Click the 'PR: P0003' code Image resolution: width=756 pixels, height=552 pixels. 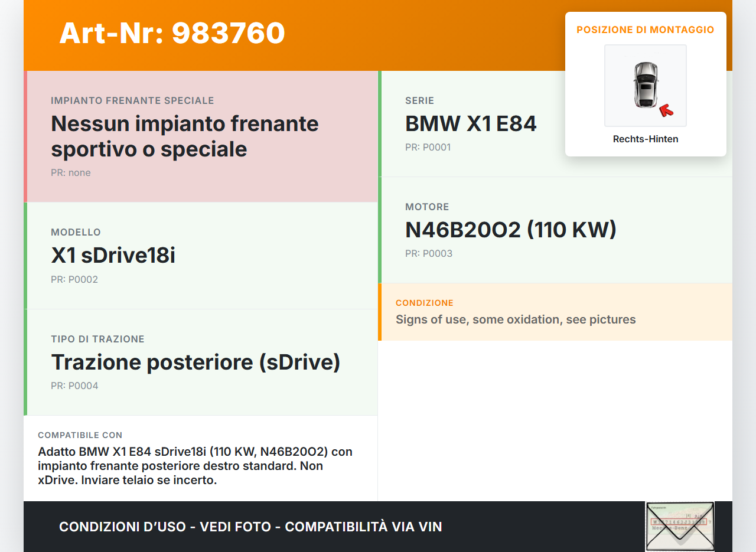428,254
